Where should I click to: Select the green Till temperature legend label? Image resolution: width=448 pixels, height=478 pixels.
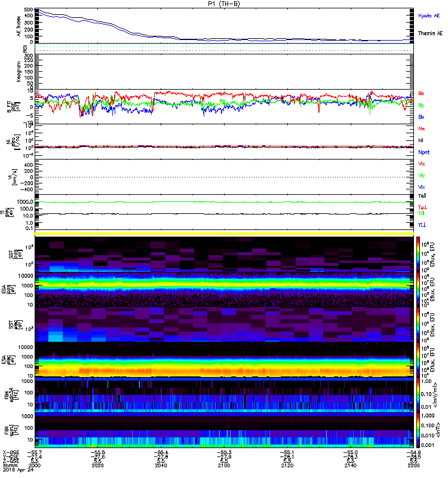(x=421, y=213)
